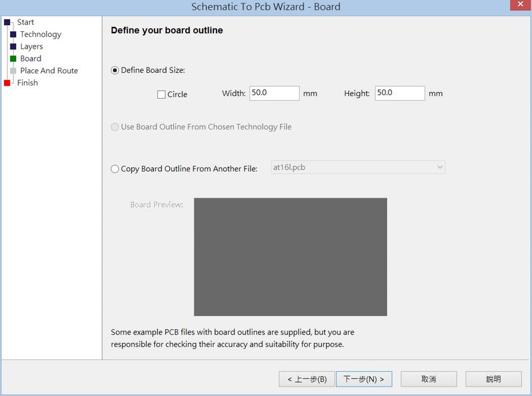Close the Schematic To Pcb Wizard window
The image size is (532, 396).
(521, 5)
